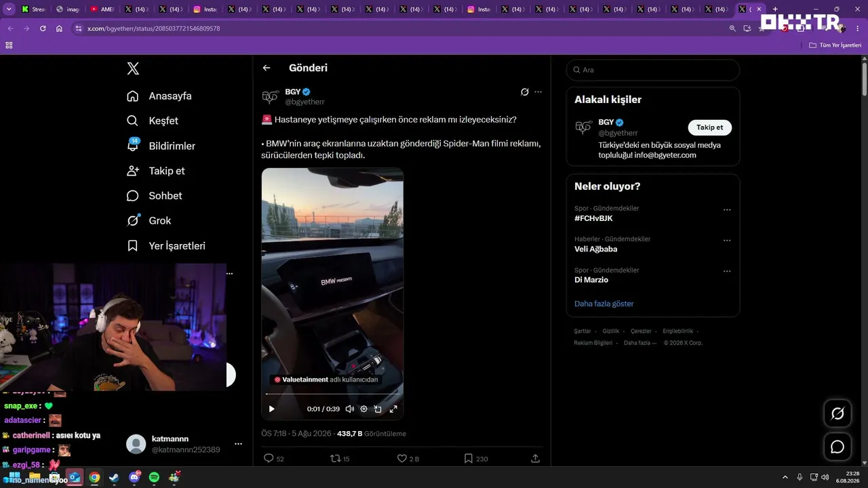Open the floating Grok button

click(x=837, y=413)
